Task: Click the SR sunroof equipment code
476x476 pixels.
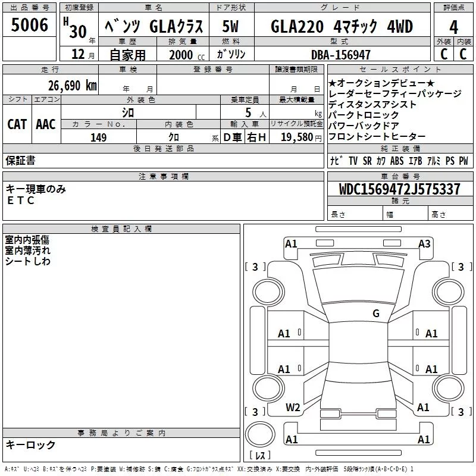Action: (367, 161)
